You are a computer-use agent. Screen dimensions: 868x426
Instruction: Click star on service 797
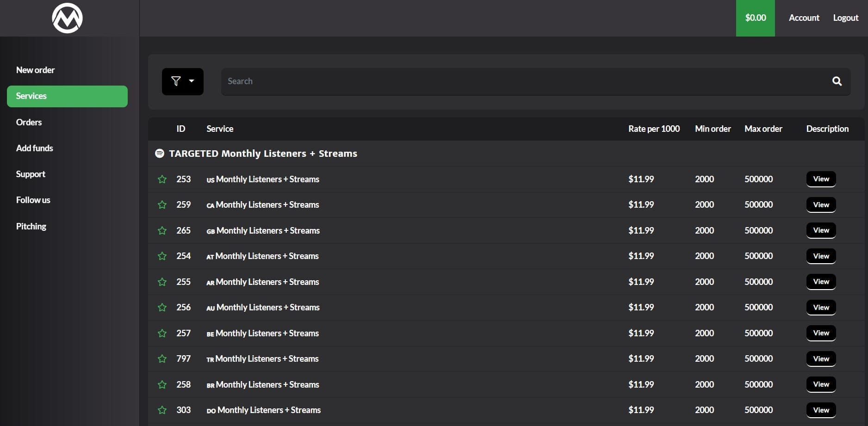click(x=162, y=359)
